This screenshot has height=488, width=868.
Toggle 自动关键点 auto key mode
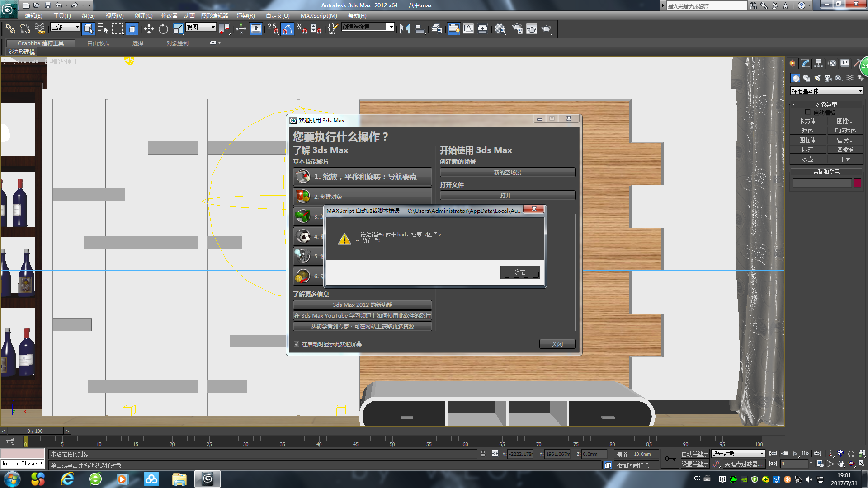click(x=695, y=454)
